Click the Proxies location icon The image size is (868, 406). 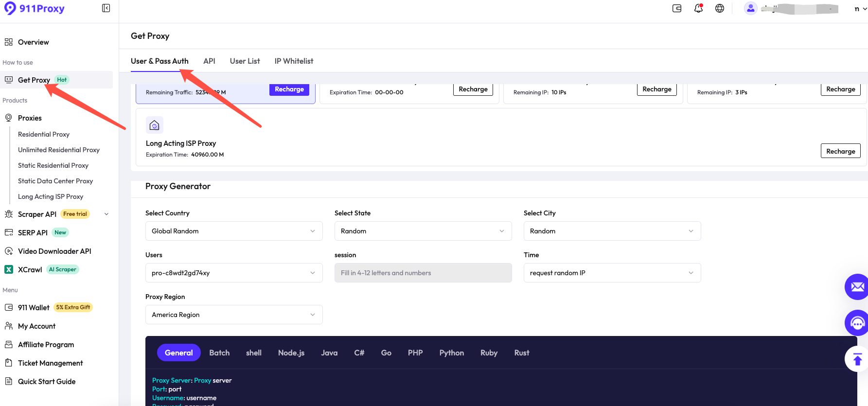click(x=9, y=118)
